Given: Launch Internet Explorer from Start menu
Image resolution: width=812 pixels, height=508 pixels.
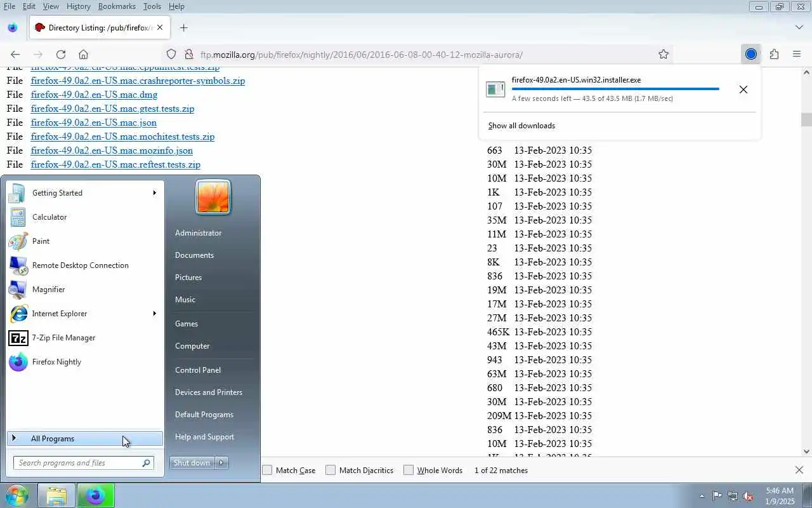Looking at the screenshot, I should tap(84, 314).
